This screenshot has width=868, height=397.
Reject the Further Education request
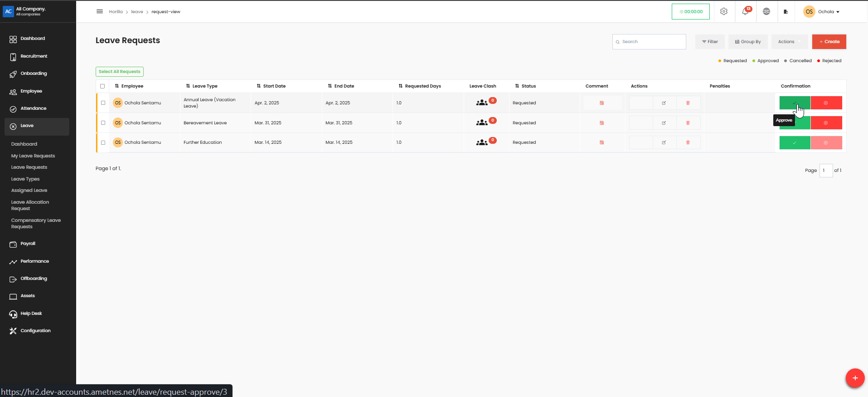click(x=826, y=142)
